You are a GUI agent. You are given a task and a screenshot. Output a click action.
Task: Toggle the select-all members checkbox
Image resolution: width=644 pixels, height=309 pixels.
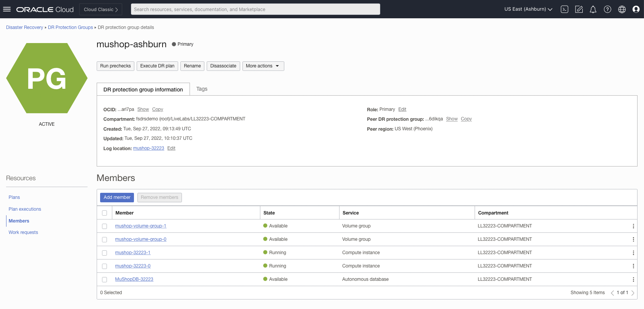[105, 213]
